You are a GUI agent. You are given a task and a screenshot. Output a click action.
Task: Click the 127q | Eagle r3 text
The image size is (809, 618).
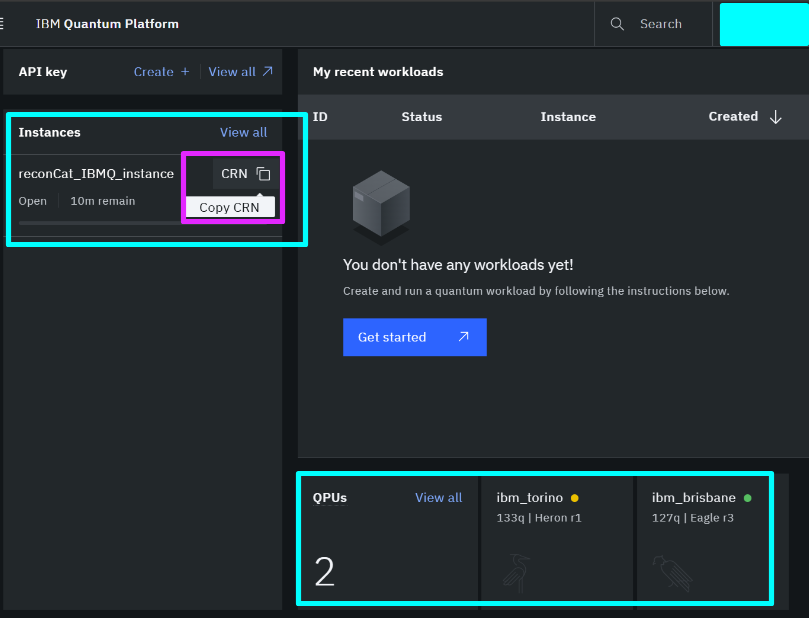coord(692,518)
